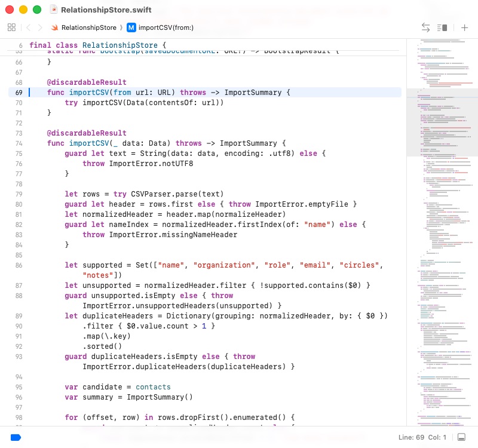Click the blue M method icon in the jump bar
The image size is (478, 448).
click(x=131, y=27)
